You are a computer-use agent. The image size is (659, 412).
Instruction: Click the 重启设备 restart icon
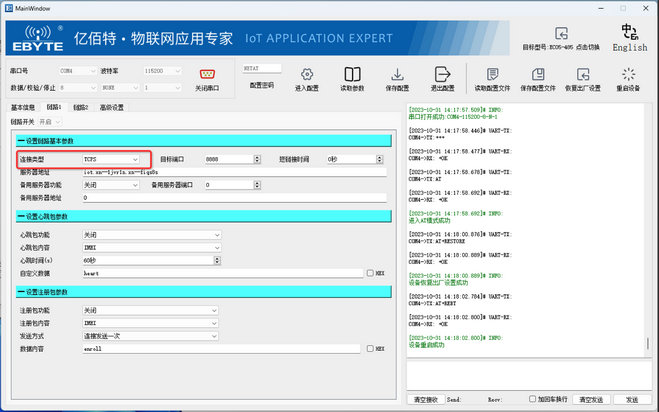(629, 74)
